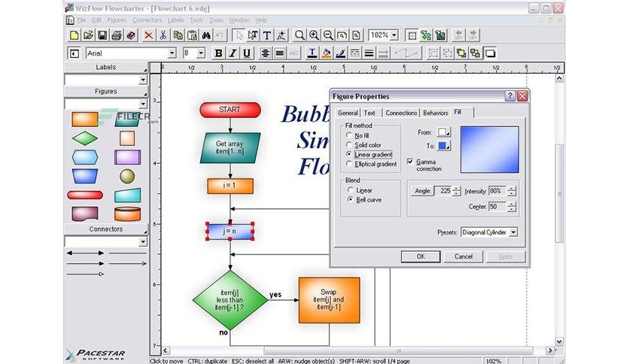Viewport: 629px width, 364px height.
Task: Switch to the Connections tab
Action: (x=401, y=113)
